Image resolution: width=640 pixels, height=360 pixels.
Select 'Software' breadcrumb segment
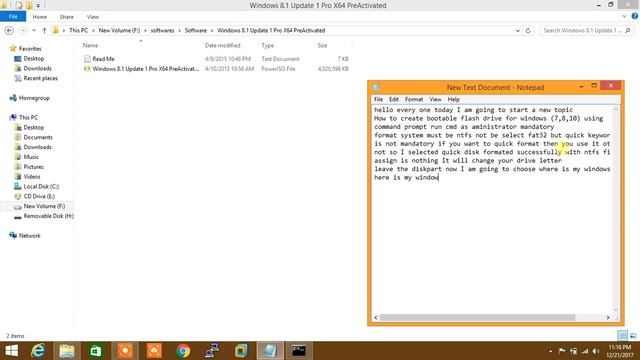pos(196,31)
